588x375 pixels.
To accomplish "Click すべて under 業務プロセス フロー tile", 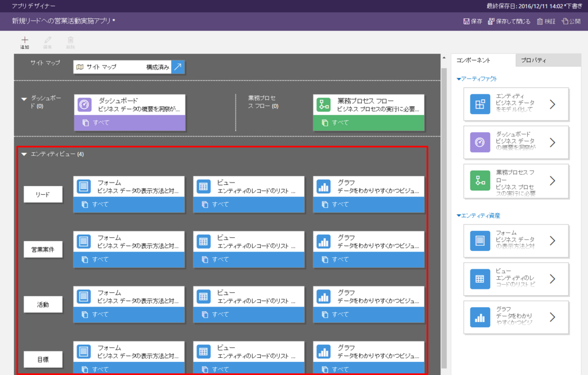I will pos(369,123).
